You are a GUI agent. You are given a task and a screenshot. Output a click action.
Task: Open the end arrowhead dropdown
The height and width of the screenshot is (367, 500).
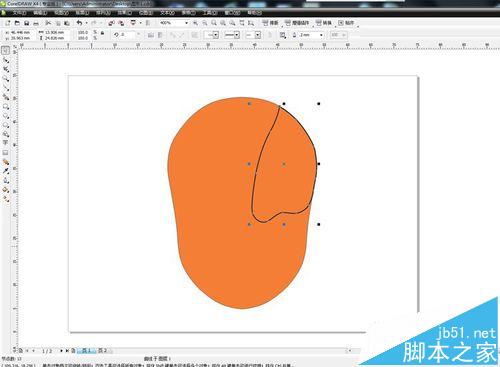258,35
